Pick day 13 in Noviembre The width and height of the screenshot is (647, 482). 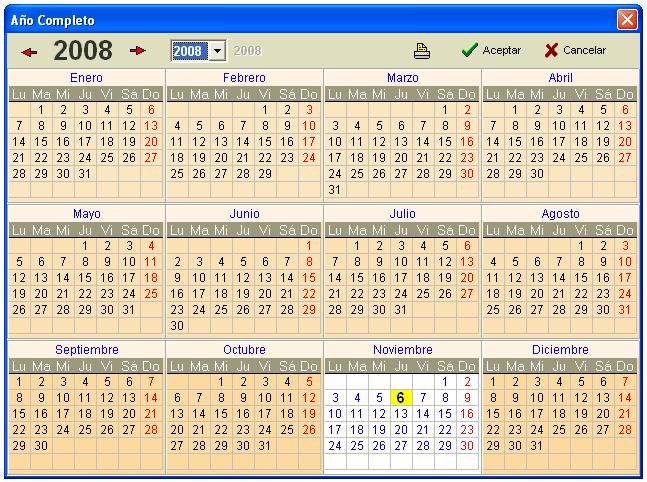(401, 413)
